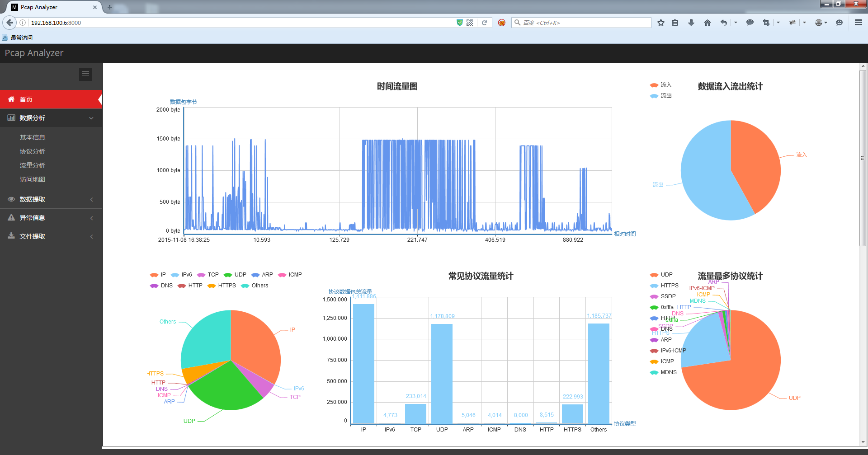
Task: Toggle the UDP legend in 流量最多协议统计 chart
Action: 661,274
